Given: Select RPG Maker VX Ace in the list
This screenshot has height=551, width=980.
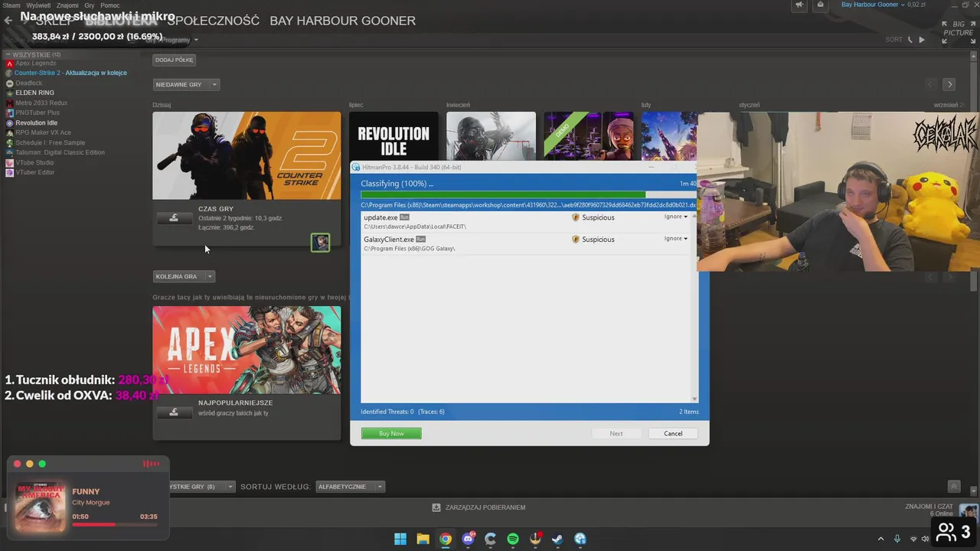Looking at the screenshot, I should click(43, 132).
